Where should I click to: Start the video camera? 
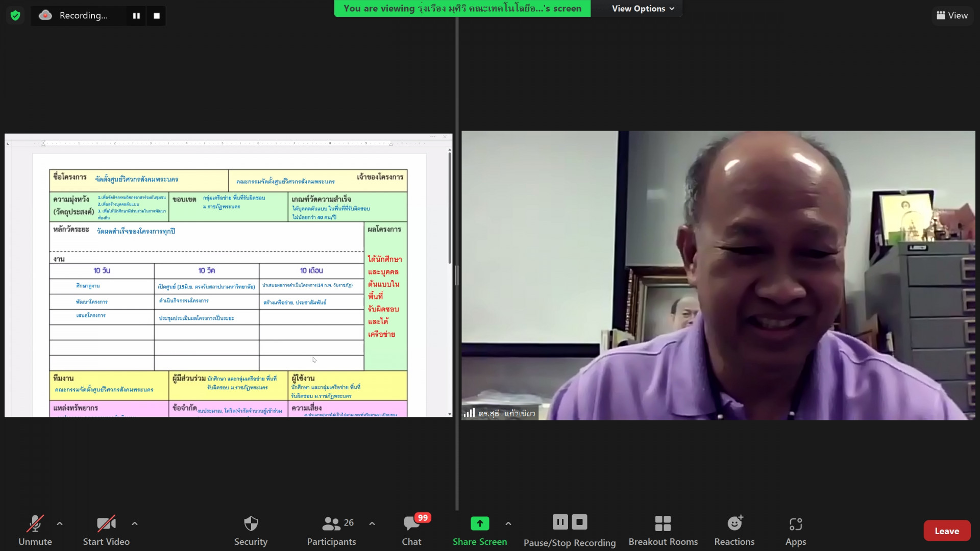pos(106,531)
